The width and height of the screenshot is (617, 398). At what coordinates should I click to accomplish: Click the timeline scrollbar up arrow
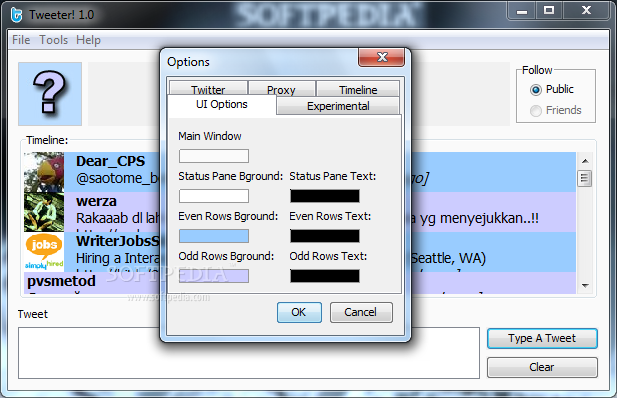pyautogui.click(x=585, y=161)
